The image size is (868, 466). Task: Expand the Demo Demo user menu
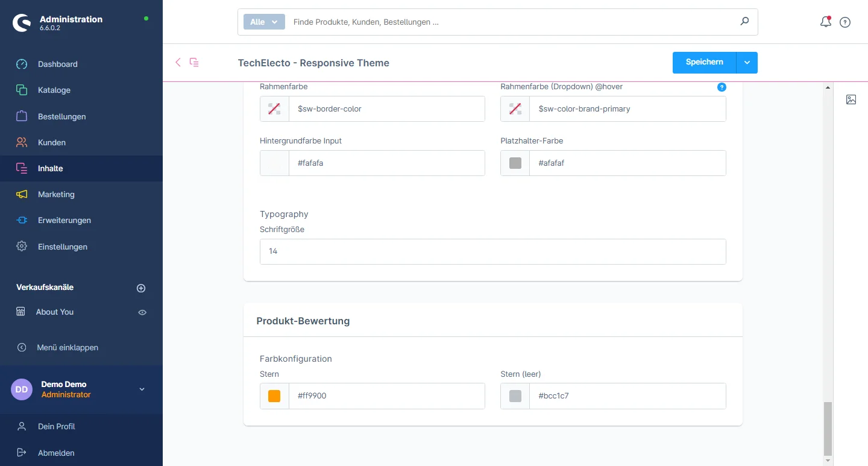142,389
